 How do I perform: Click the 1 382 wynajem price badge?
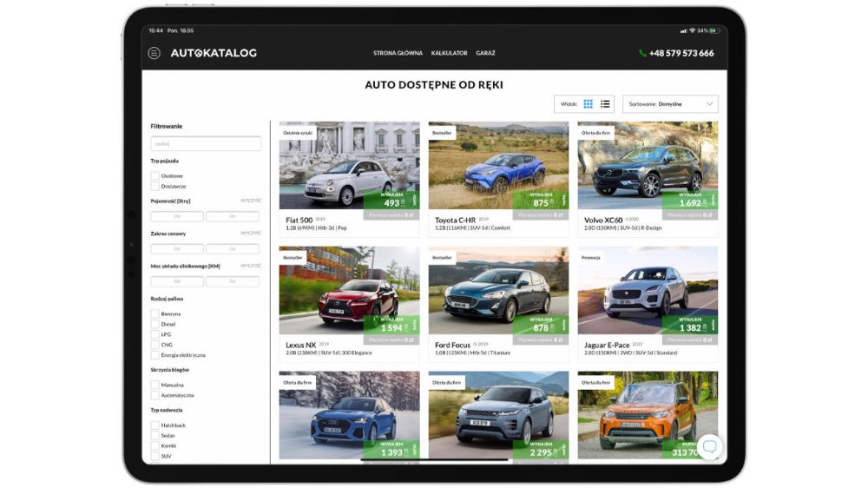tap(690, 325)
